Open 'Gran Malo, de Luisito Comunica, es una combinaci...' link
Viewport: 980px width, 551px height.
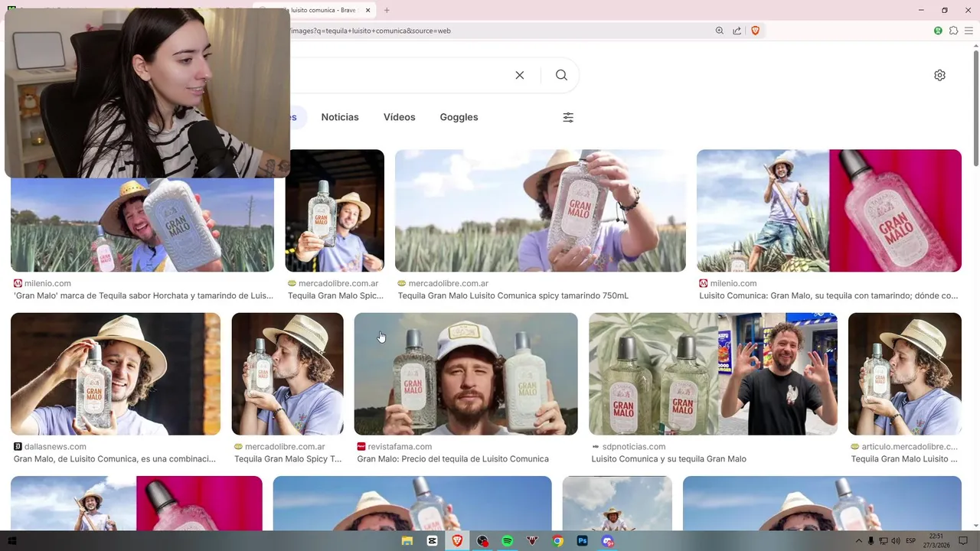(x=115, y=459)
